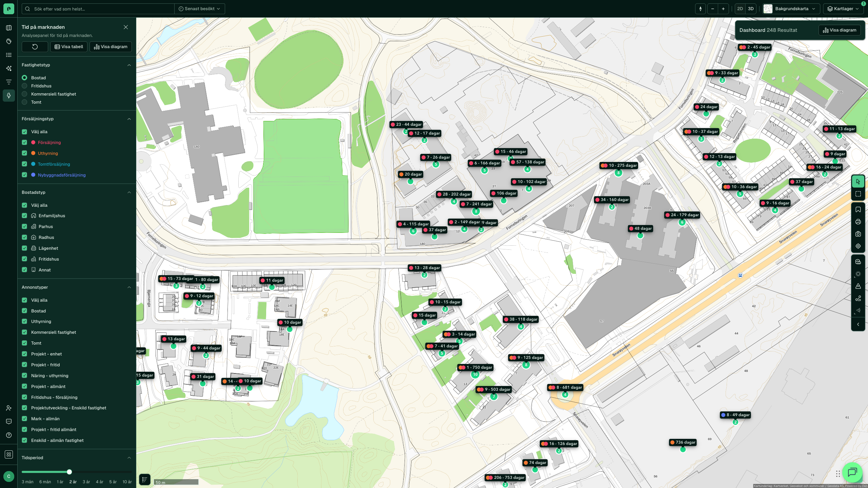This screenshot has height=488, width=868.
Task: Click the printer icon on map toolbar
Action: click(x=858, y=222)
